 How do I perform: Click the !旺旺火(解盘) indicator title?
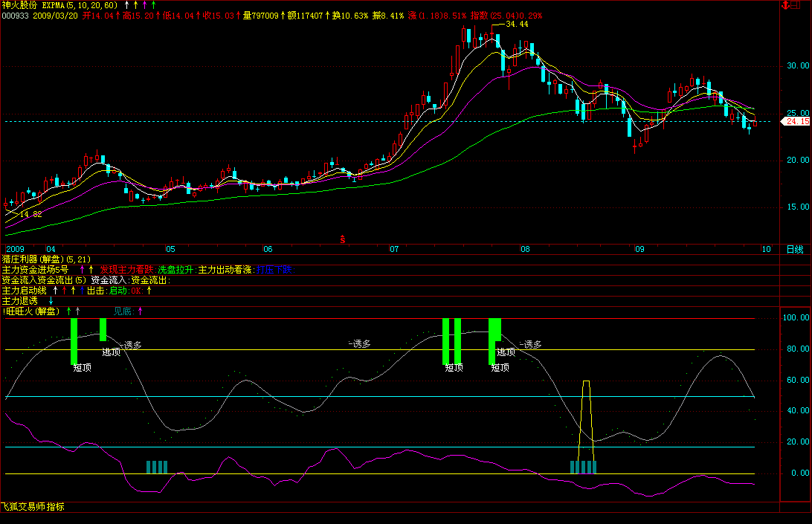(x=30, y=311)
